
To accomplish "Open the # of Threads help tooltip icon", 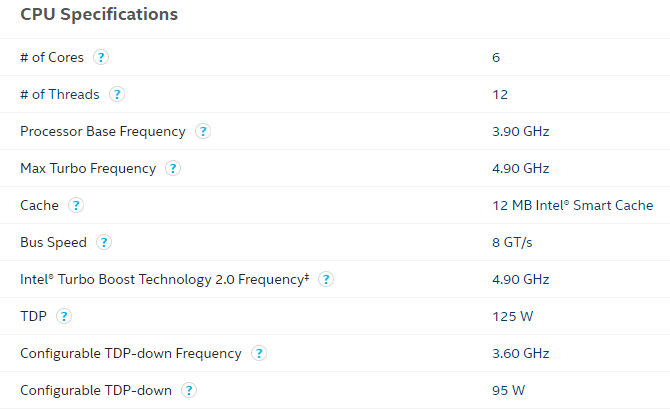I will point(117,94).
